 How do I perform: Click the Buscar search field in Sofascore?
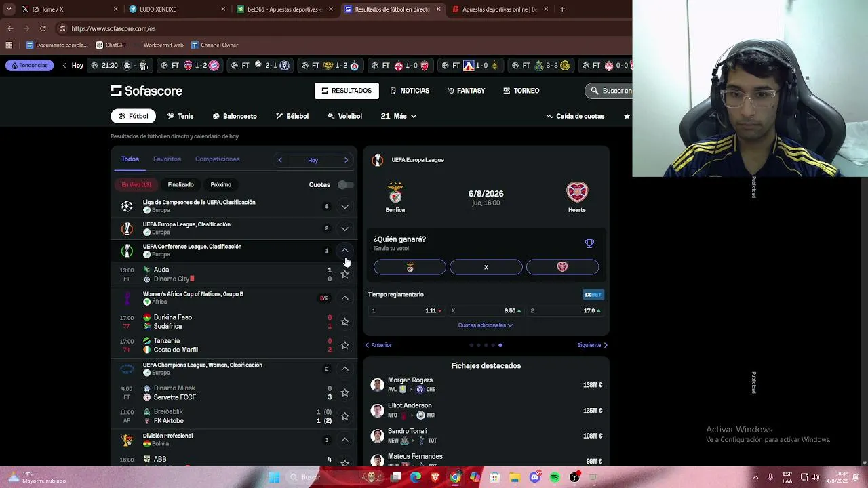(609, 91)
